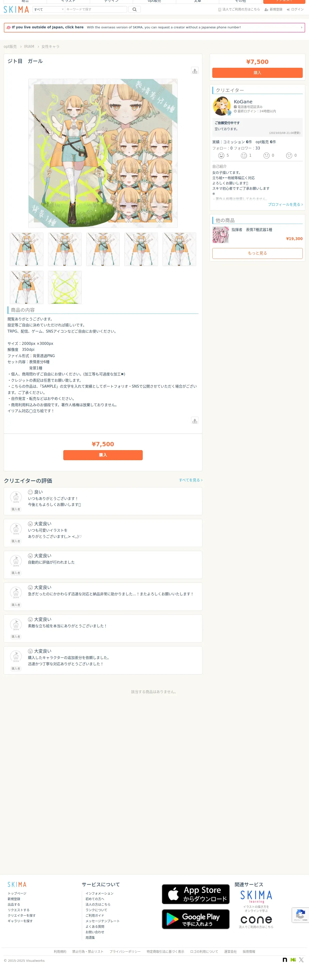Open KoGane creator avatar

222,106
